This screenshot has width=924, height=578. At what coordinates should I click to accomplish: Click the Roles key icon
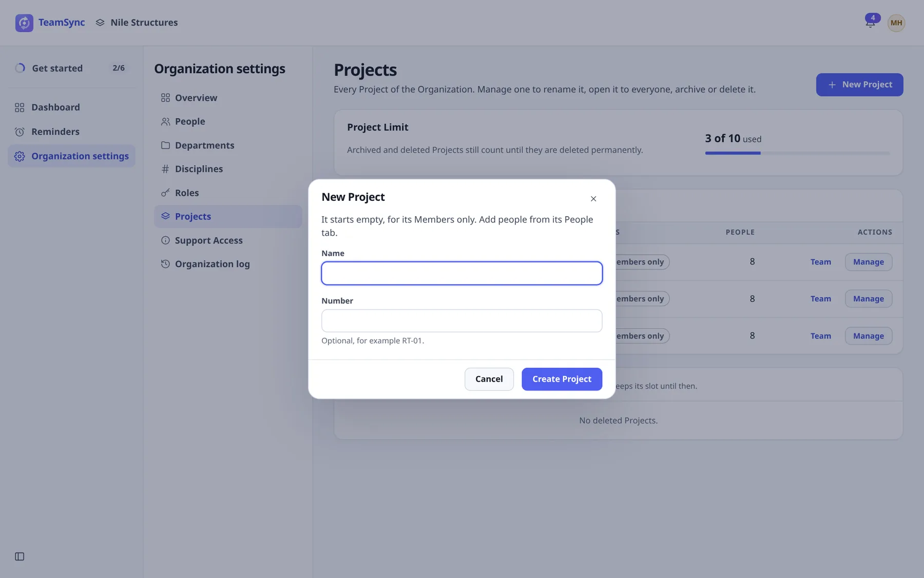165,193
